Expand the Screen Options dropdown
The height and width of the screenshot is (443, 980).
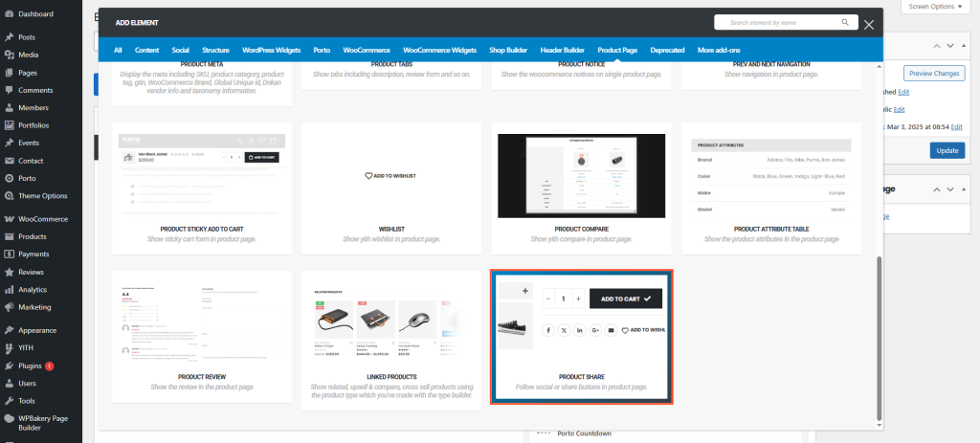(936, 7)
